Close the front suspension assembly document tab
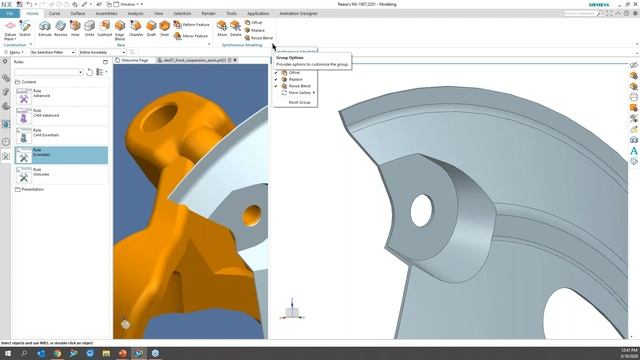Viewport: 640px width, 360px height. tap(235, 60)
